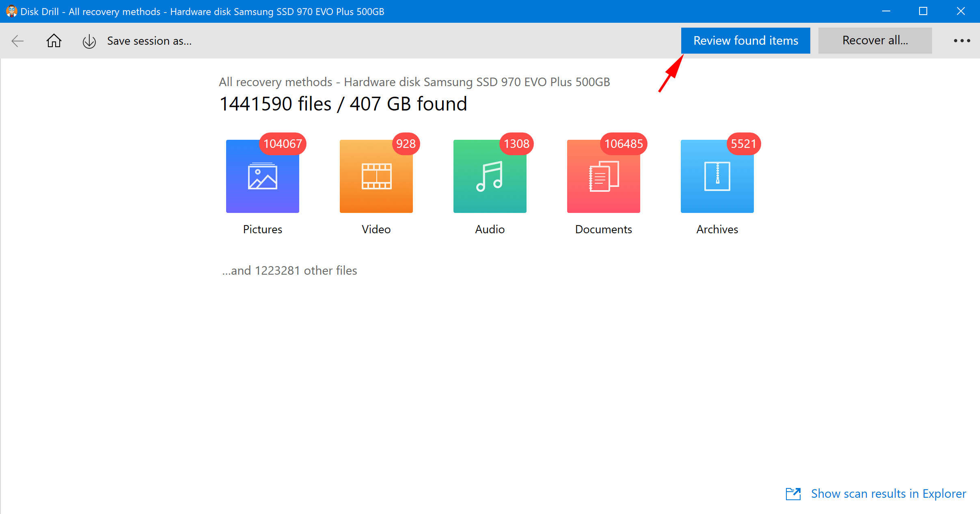The width and height of the screenshot is (980, 514).
Task: Click the Recover all button
Action: pyautogui.click(x=876, y=41)
